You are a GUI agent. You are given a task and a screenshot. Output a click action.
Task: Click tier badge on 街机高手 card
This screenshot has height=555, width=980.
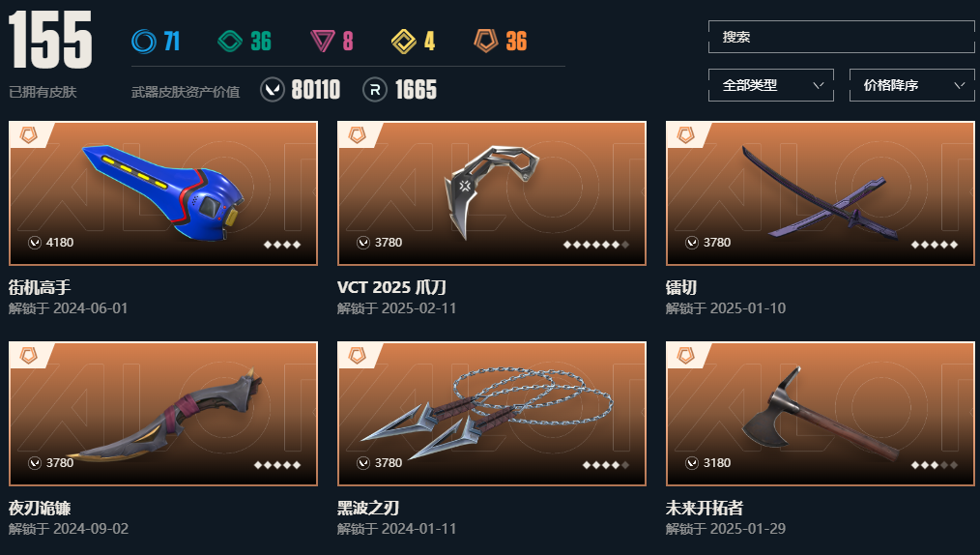[x=29, y=134]
